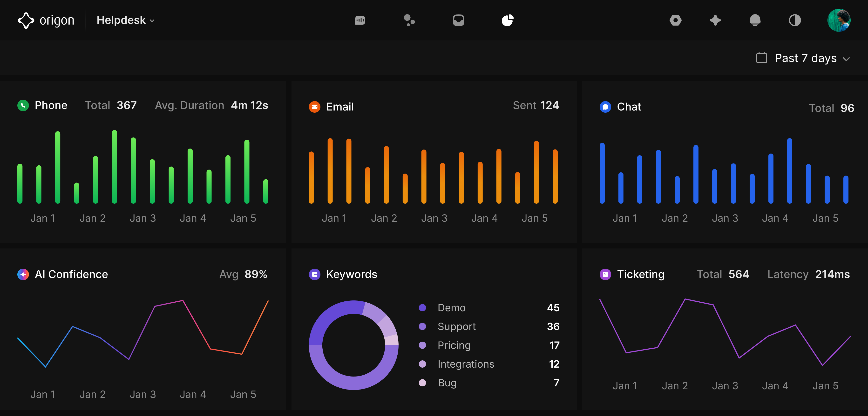The image size is (868, 416).
Task: Toggle dark/light theme with the contrast icon
Action: 795,20
